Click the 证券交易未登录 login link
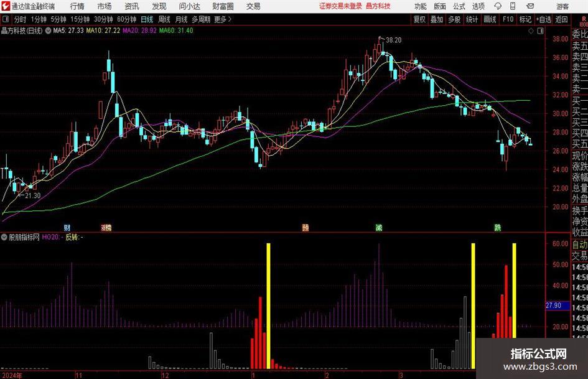The height and width of the screenshot is (379, 588). [341, 6]
